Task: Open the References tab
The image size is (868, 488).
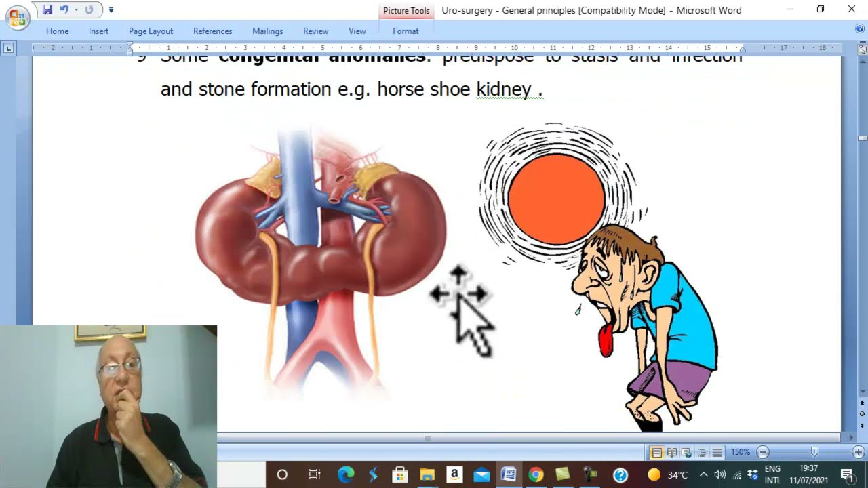Action: click(212, 30)
